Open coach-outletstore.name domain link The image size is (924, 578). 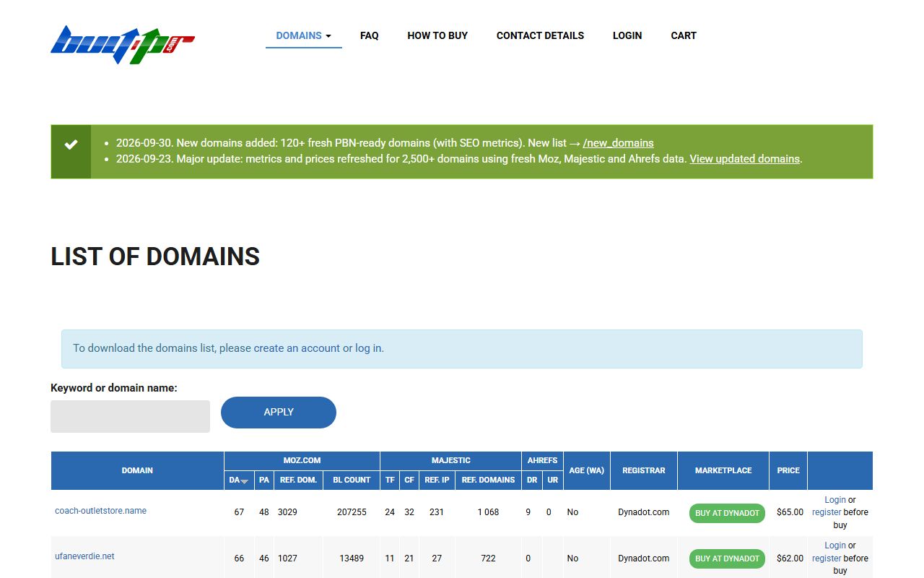(101, 511)
